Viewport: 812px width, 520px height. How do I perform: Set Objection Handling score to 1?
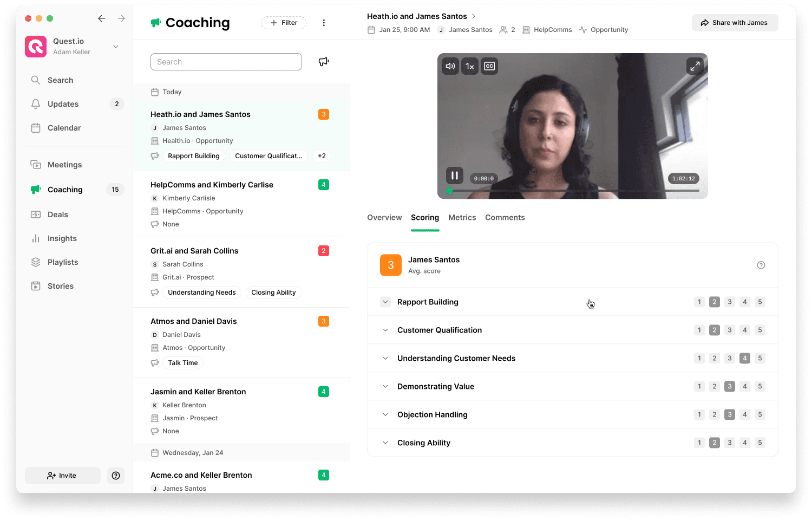point(699,414)
